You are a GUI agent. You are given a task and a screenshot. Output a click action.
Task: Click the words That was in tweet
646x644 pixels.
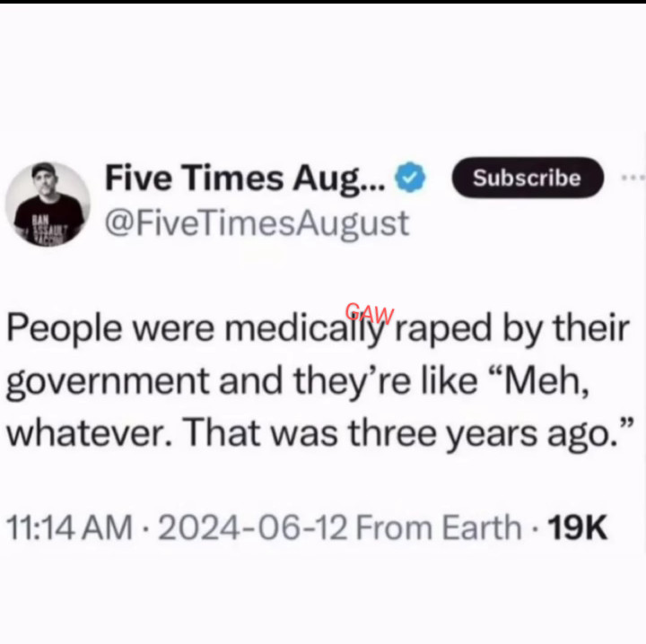coord(262,433)
